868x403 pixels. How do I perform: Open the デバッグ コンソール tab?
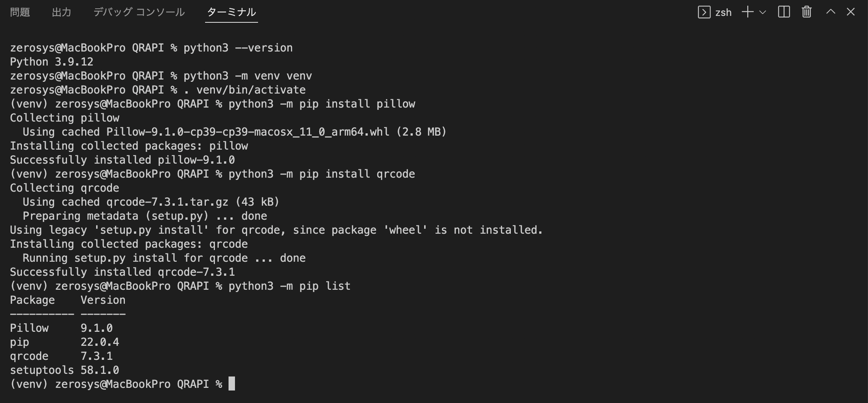[139, 12]
